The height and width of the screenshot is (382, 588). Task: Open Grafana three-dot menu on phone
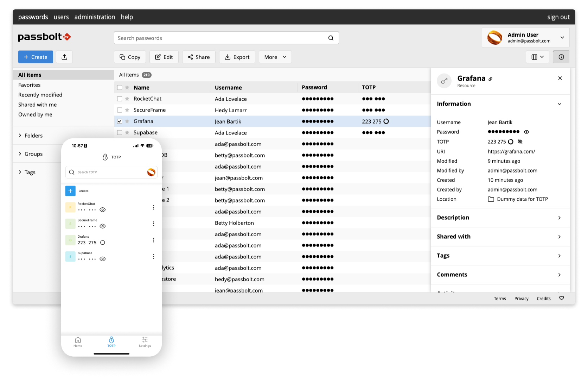[153, 240]
